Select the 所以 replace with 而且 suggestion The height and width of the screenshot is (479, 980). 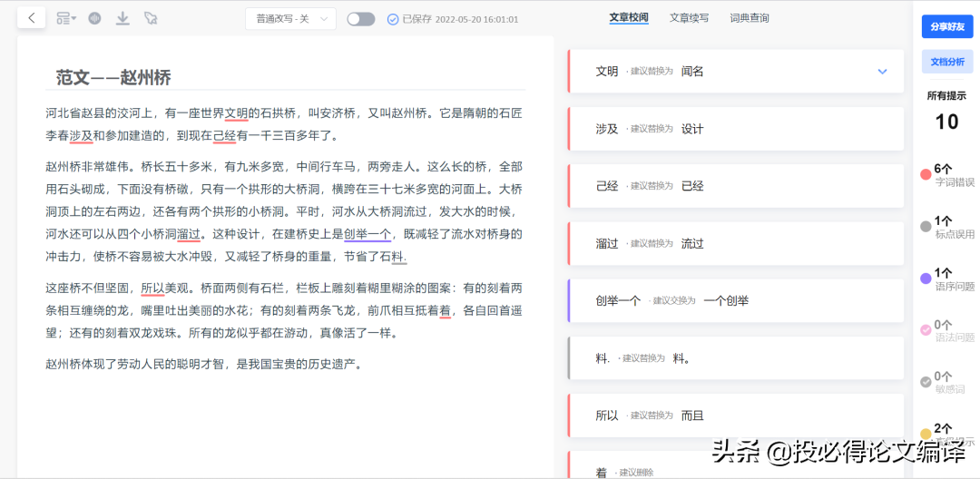point(736,415)
